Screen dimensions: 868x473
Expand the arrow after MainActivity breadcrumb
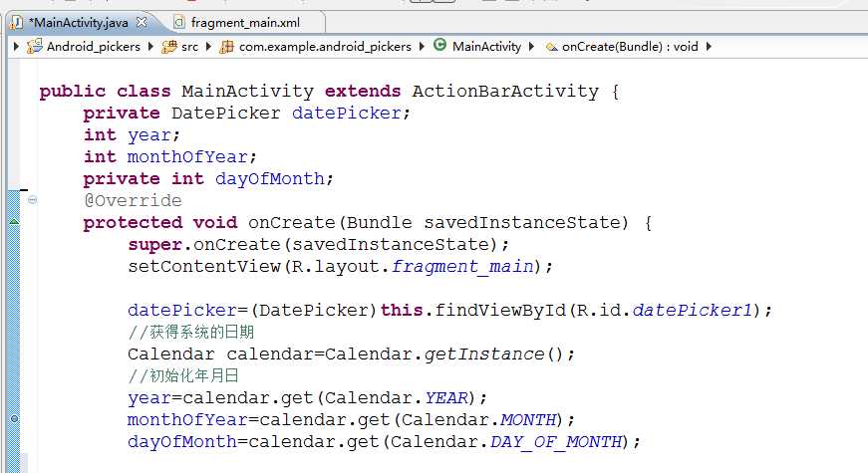click(531, 47)
